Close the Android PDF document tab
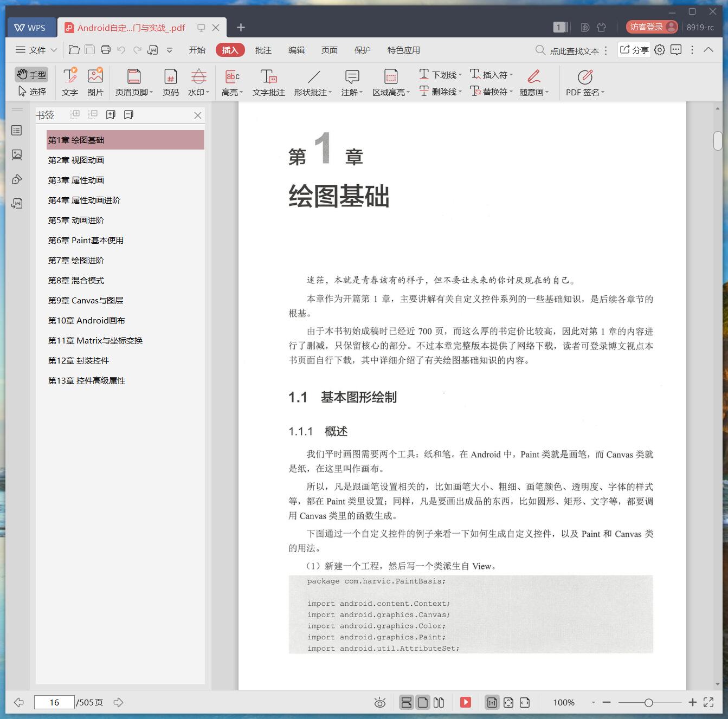The width and height of the screenshot is (728, 719). tap(216, 28)
